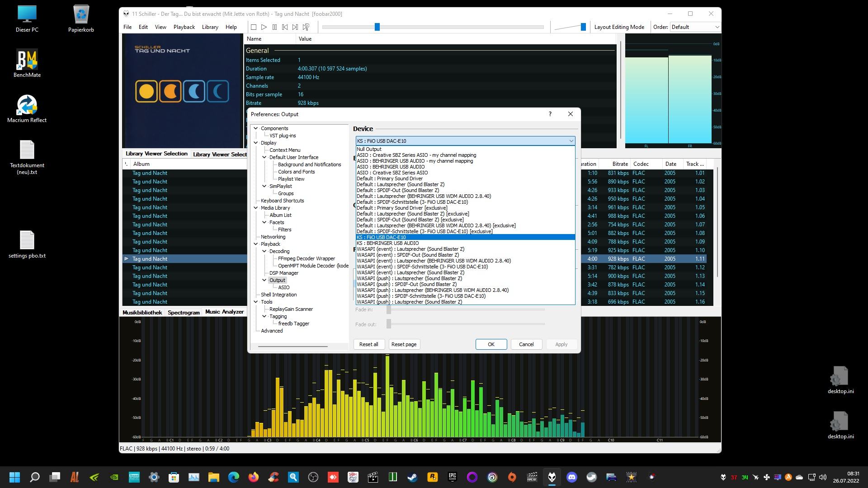
Task: Open Rockstar Games launcher from the taskbar
Action: point(433,477)
